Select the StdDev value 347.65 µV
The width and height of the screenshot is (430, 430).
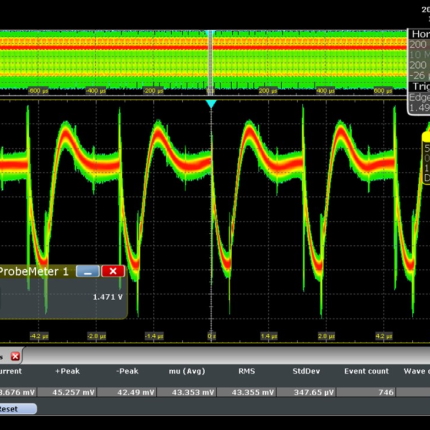coord(306,392)
